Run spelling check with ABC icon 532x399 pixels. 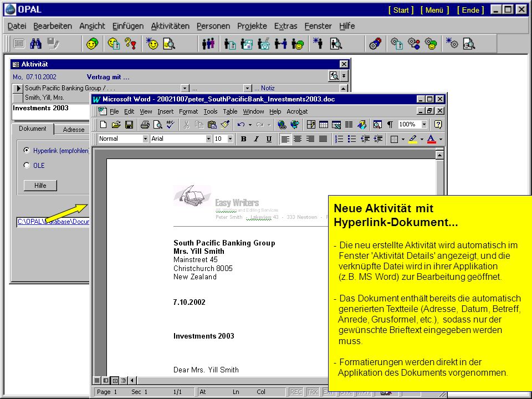(170, 125)
